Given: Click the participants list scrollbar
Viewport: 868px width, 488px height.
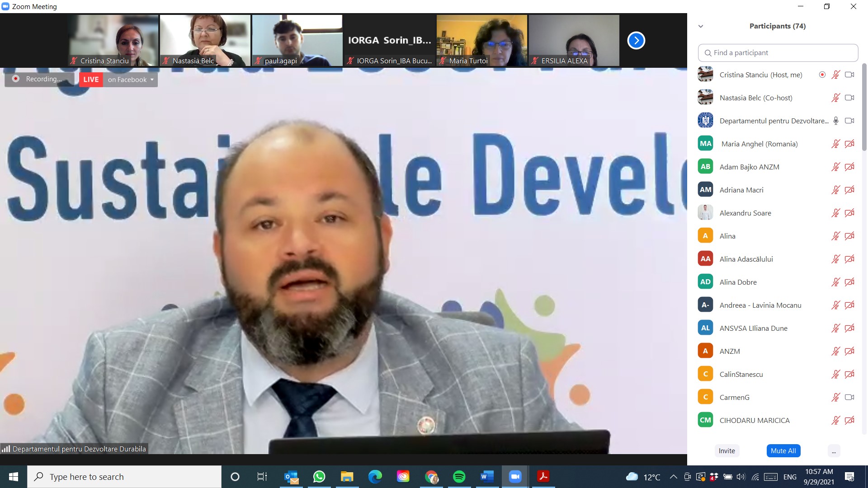Looking at the screenshot, I should click(x=864, y=108).
